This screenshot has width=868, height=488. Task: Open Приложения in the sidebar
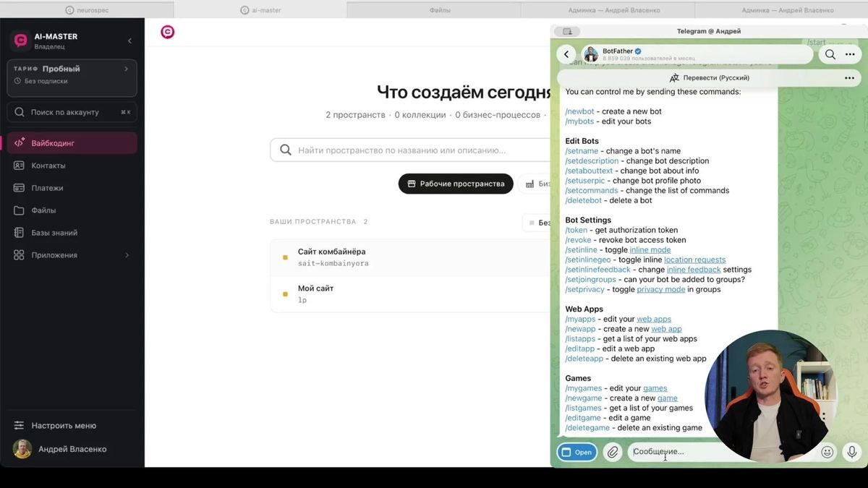coord(72,255)
